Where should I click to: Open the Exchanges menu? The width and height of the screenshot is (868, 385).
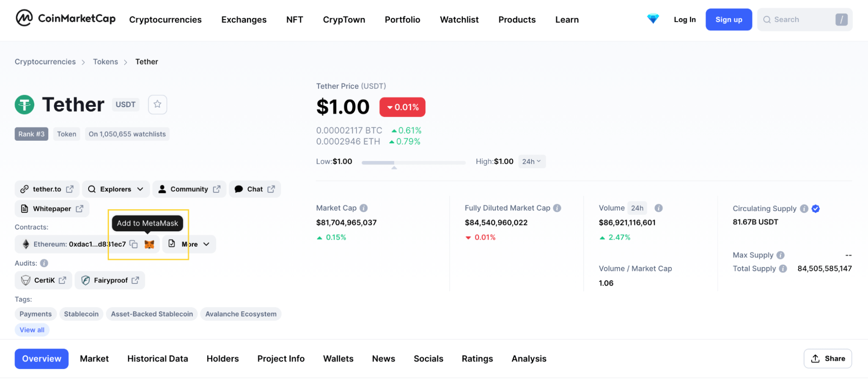pyautogui.click(x=244, y=20)
